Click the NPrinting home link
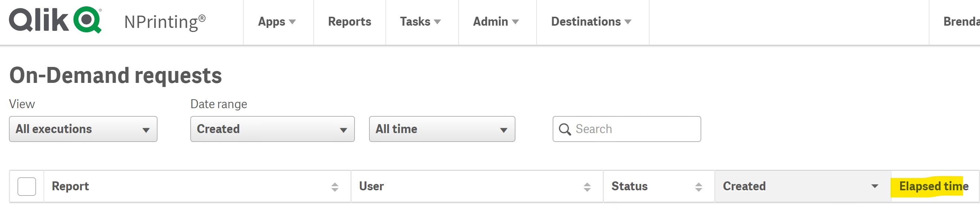The height and width of the screenshot is (210, 980). click(x=165, y=22)
